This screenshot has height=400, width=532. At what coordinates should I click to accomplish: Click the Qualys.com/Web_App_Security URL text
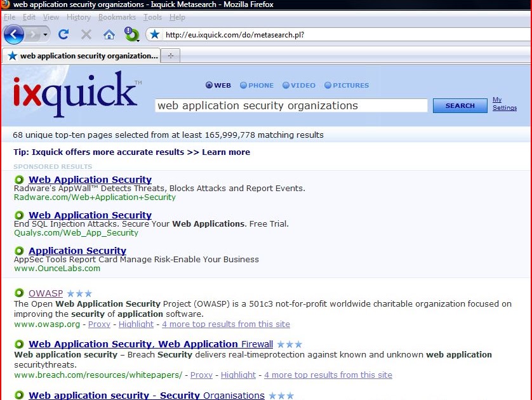tap(76, 233)
